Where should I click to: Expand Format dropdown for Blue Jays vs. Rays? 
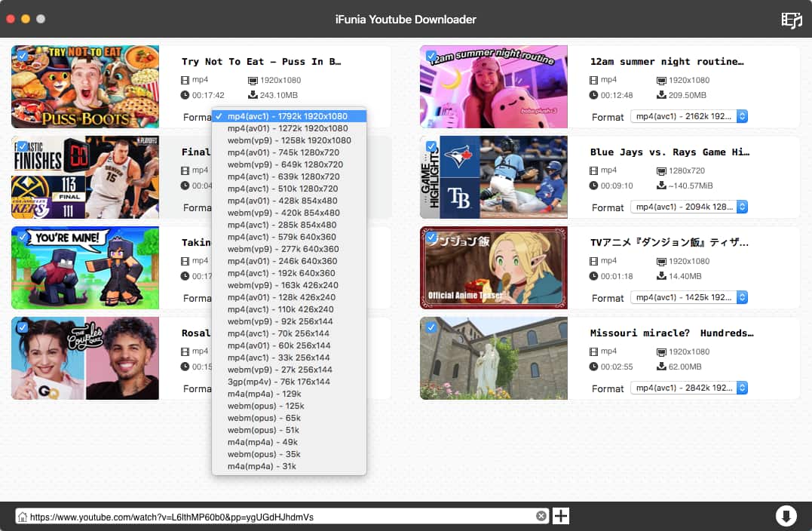(688, 207)
